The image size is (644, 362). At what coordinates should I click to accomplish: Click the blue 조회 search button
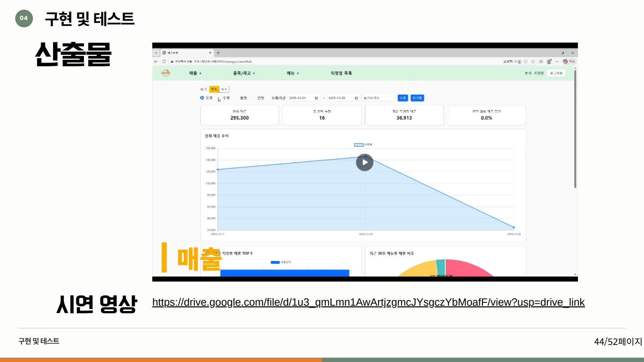(x=402, y=98)
